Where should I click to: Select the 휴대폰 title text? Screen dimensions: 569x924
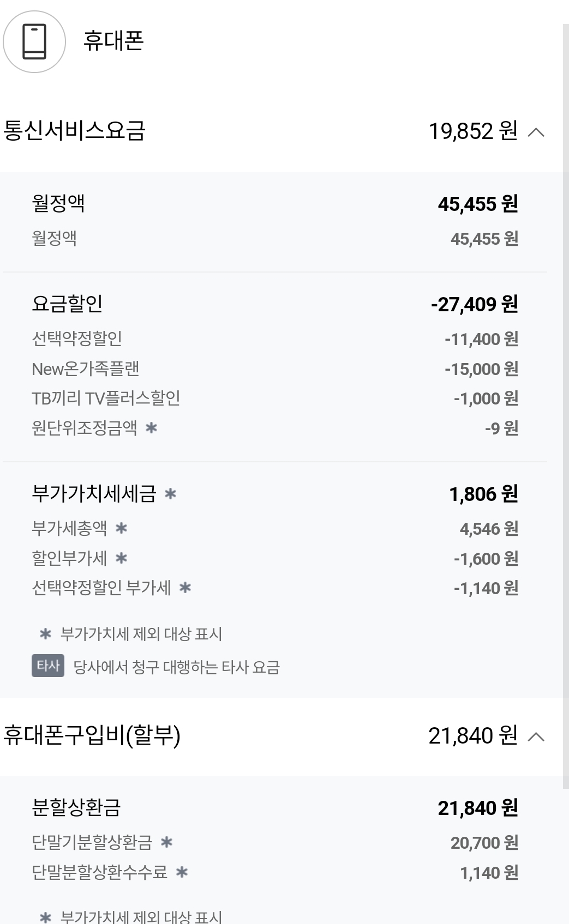pos(113,41)
